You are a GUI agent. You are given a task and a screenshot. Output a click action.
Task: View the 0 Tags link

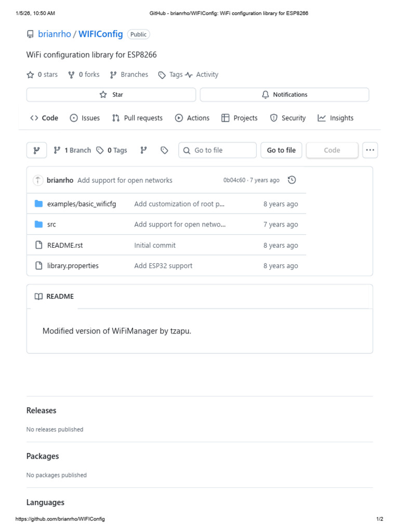tap(112, 150)
